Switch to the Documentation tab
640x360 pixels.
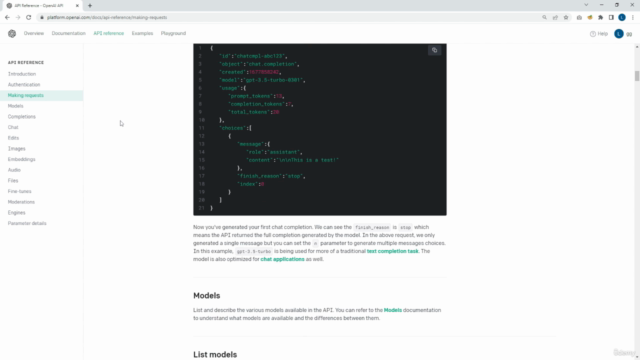coord(69,33)
